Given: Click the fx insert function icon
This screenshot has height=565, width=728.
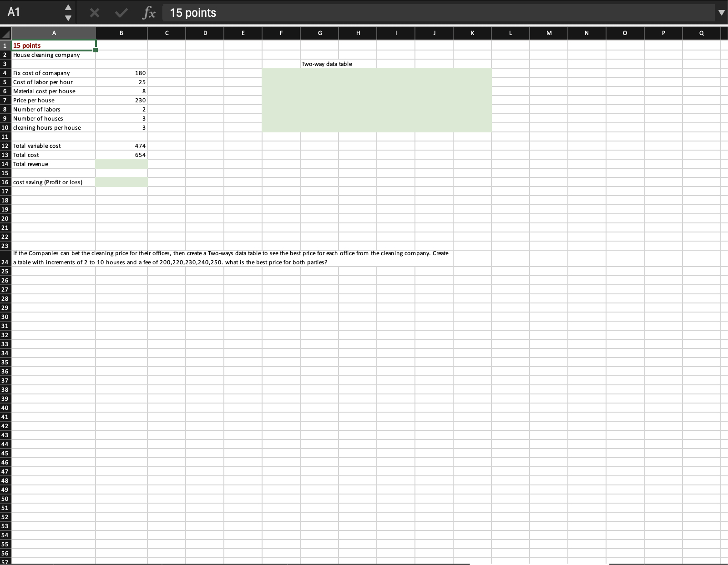Looking at the screenshot, I should (148, 13).
